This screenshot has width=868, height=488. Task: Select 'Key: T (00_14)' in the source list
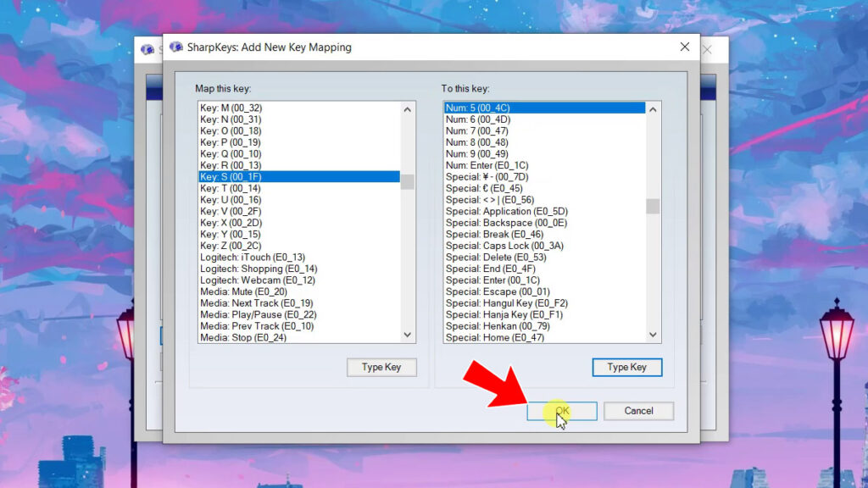pyautogui.click(x=299, y=188)
